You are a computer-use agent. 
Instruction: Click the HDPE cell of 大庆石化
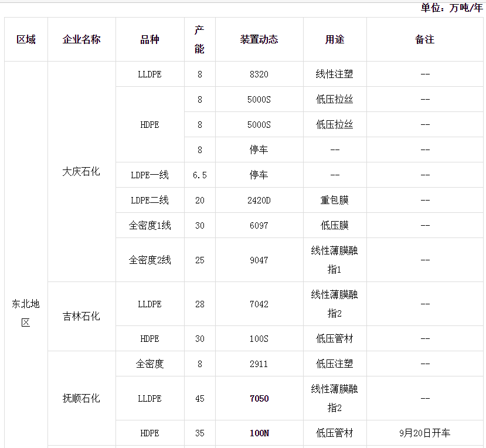pyautogui.click(x=149, y=125)
